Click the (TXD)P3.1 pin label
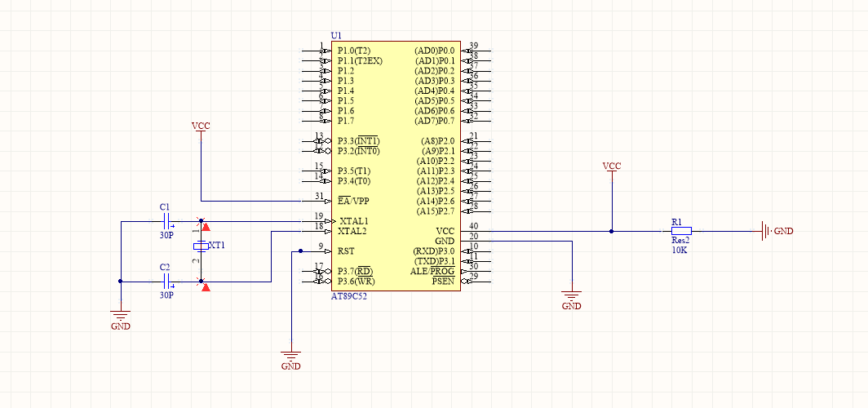Image resolution: width=868 pixels, height=408 pixels. 435,261
